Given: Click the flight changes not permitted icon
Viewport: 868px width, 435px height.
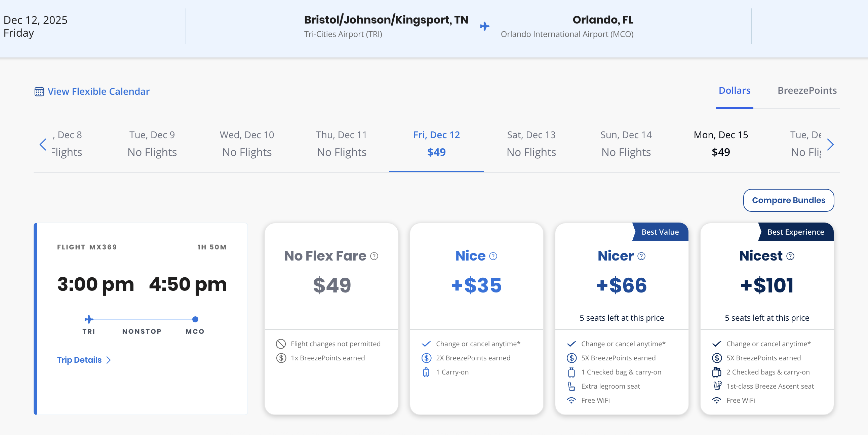Looking at the screenshot, I should [x=281, y=344].
